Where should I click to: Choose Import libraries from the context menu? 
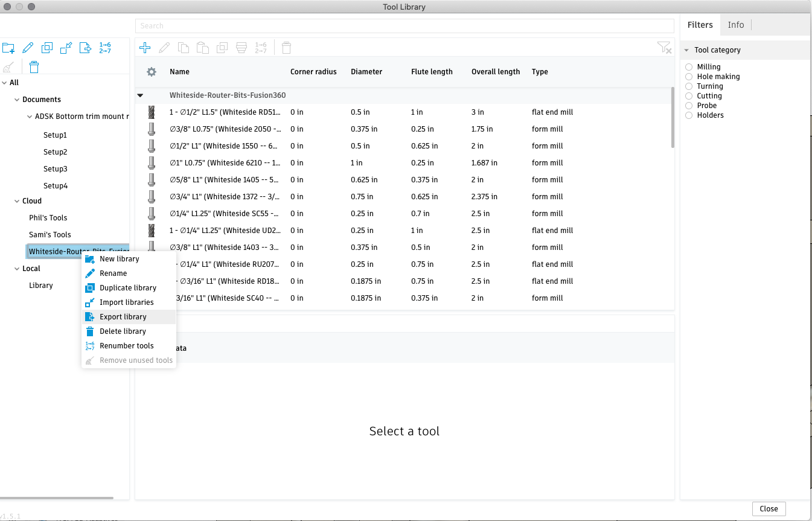(x=129, y=302)
